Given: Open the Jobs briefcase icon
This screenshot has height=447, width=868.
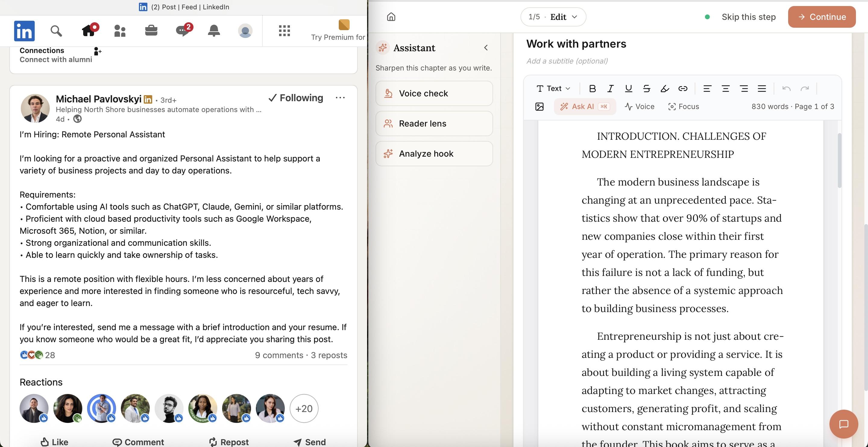Looking at the screenshot, I should (151, 30).
